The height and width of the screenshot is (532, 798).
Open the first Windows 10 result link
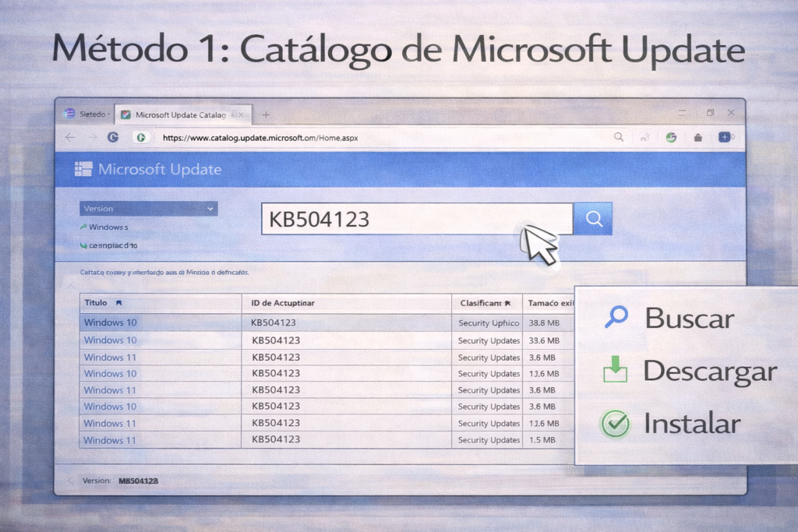click(110, 322)
